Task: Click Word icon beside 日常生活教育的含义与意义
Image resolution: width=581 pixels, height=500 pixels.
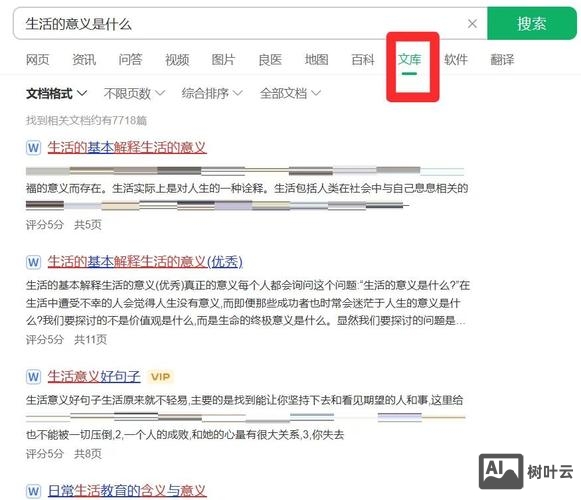Action: 33,491
